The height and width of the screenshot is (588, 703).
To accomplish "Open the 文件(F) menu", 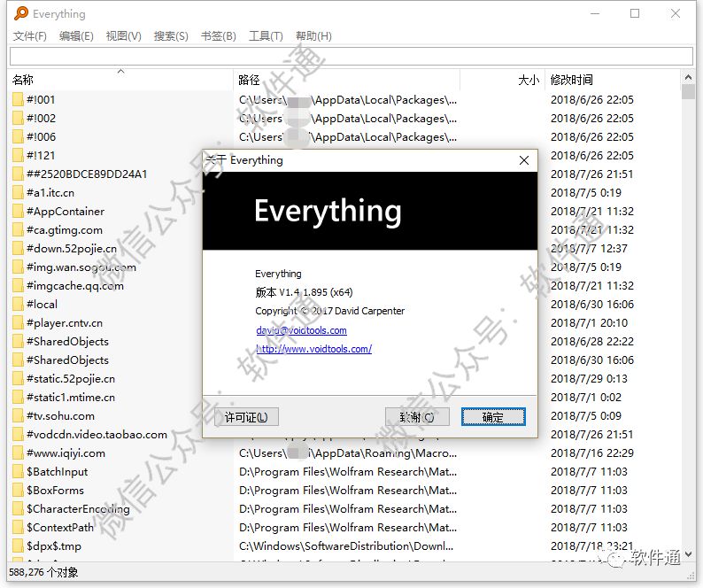I will (29, 36).
